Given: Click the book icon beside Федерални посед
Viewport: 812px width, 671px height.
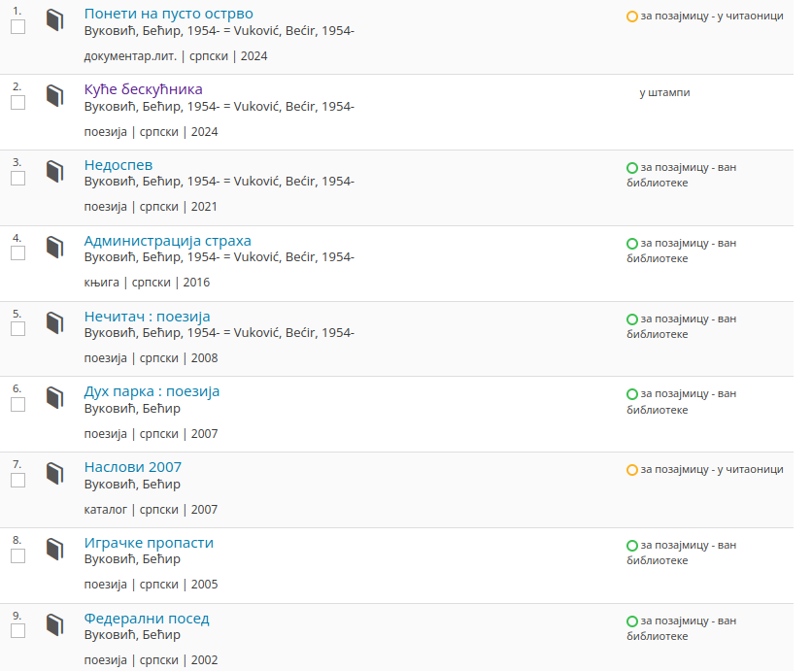Looking at the screenshot, I should (x=54, y=625).
